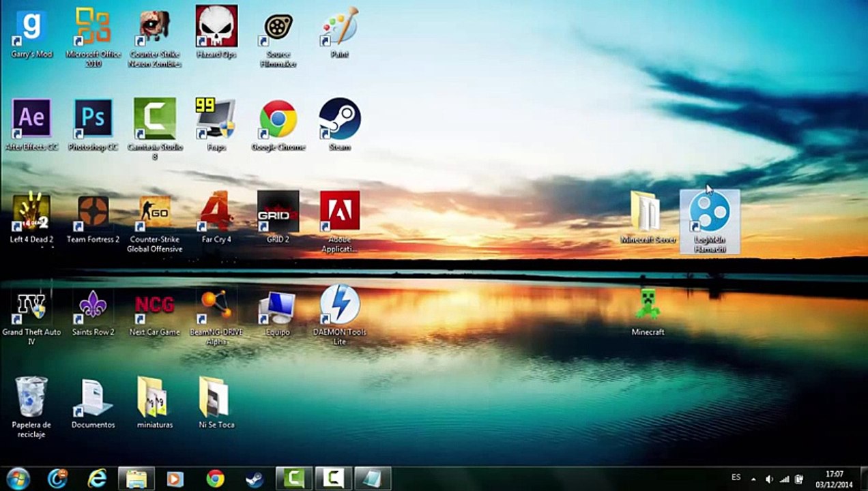Click the volume speaker tray icon
Viewport: 868px width, 491px height.
(x=769, y=479)
